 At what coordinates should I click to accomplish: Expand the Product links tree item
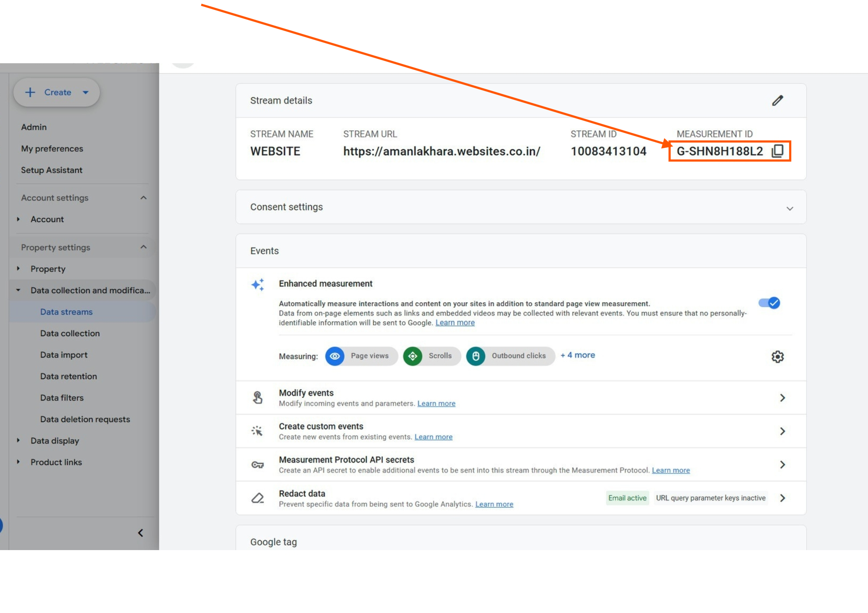click(18, 462)
